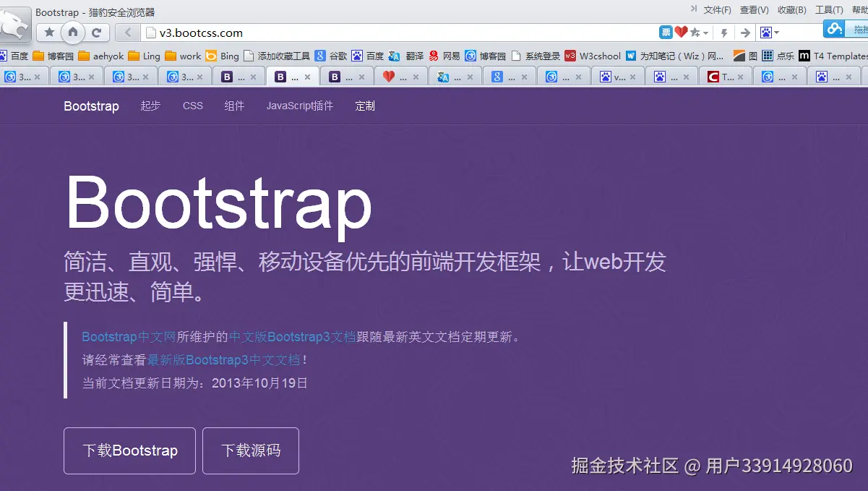
Task: Open the 图 bookmark
Action: (x=745, y=56)
